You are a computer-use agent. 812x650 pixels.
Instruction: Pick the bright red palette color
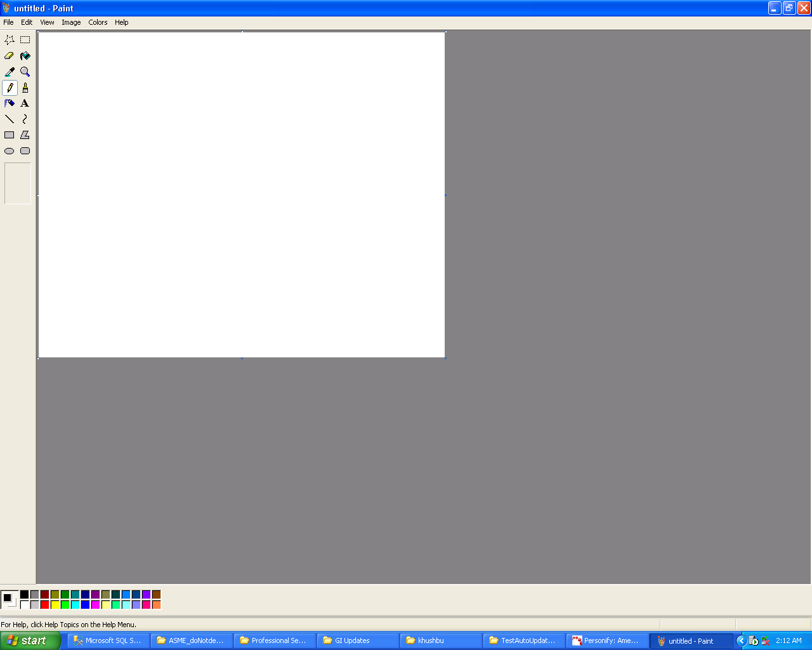tap(45, 605)
